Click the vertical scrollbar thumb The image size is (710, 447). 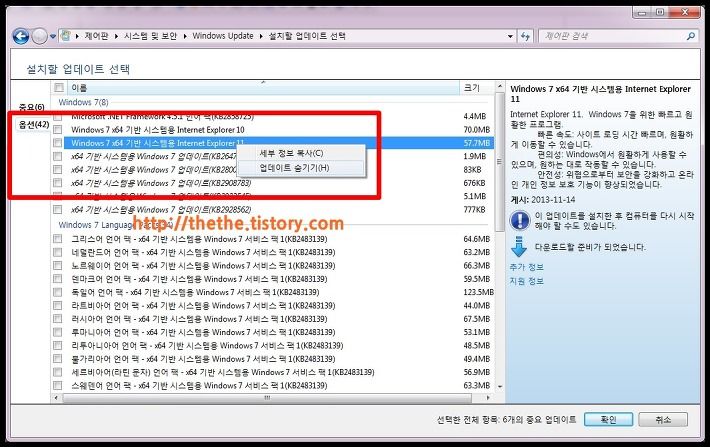[500, 162]
